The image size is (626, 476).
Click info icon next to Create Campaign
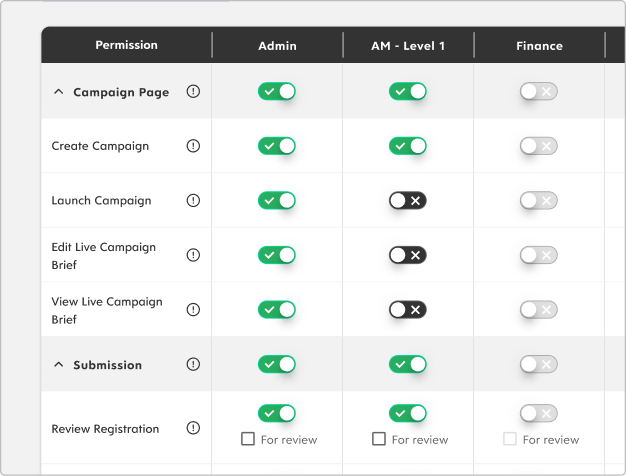pyautogui.click(x=193, y=146)
